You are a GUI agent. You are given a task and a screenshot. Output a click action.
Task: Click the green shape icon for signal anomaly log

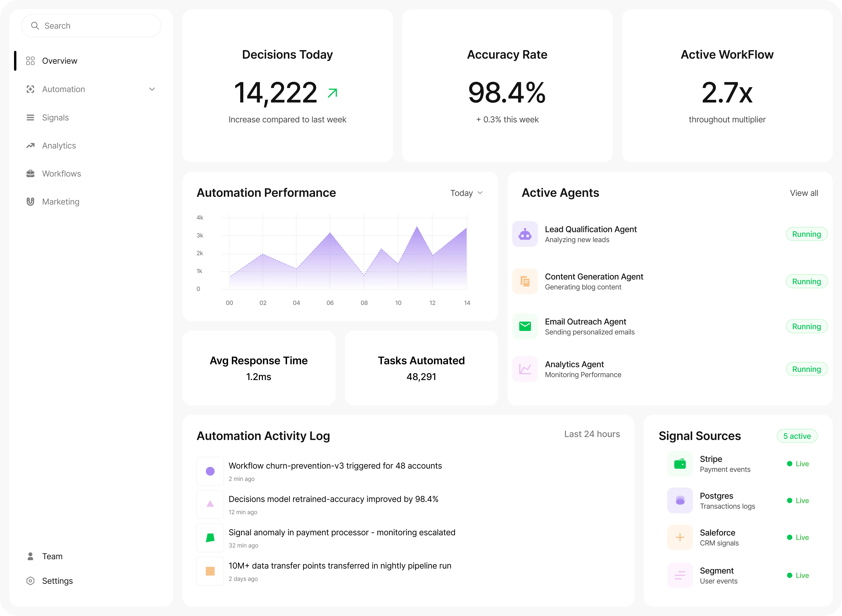pos(210,538)
